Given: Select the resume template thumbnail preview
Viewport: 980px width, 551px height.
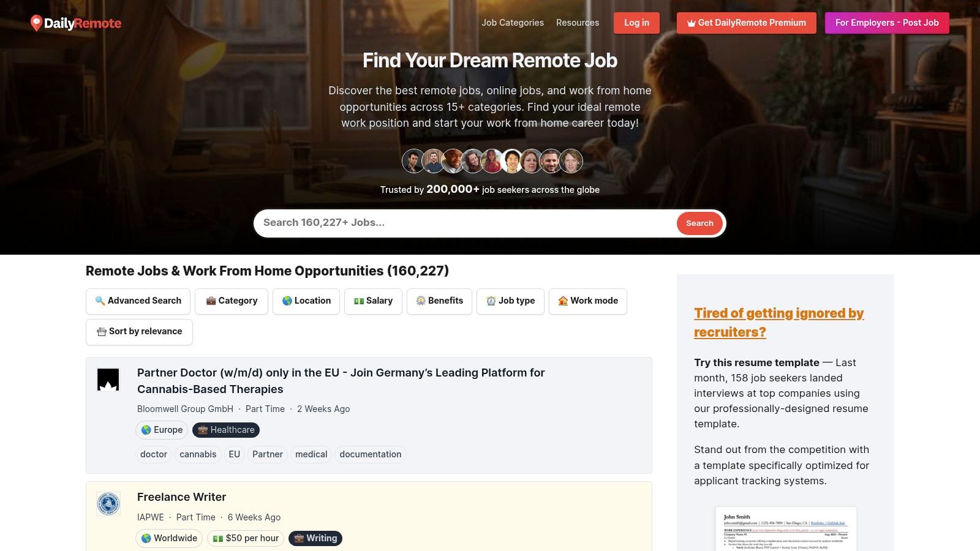Looking at the screenshot, I should 785,528.
